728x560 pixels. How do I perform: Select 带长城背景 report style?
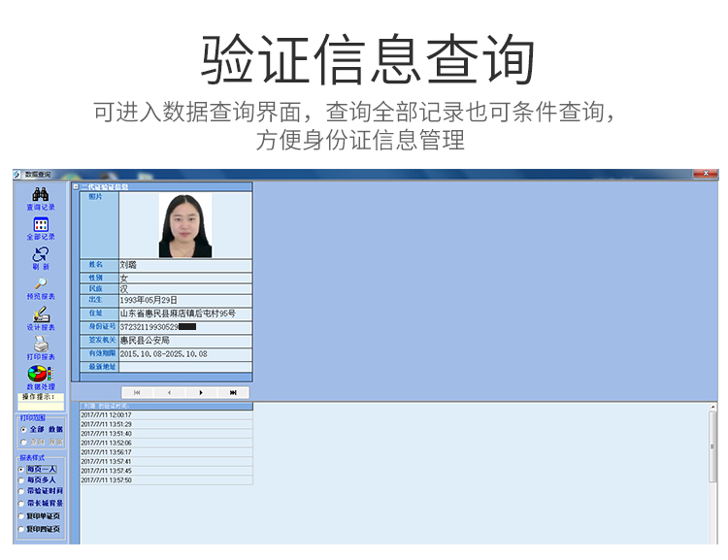point(22,505)
